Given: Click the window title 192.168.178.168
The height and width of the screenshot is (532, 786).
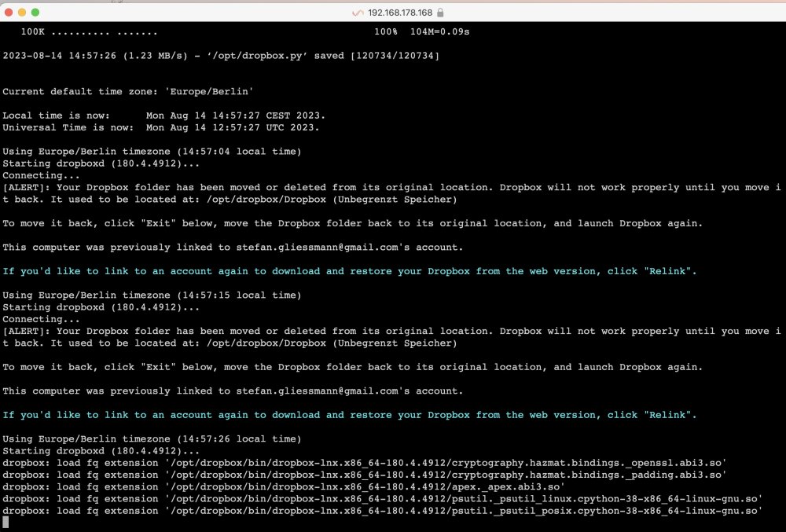Looking at the screenshot, I should [399, 13].
